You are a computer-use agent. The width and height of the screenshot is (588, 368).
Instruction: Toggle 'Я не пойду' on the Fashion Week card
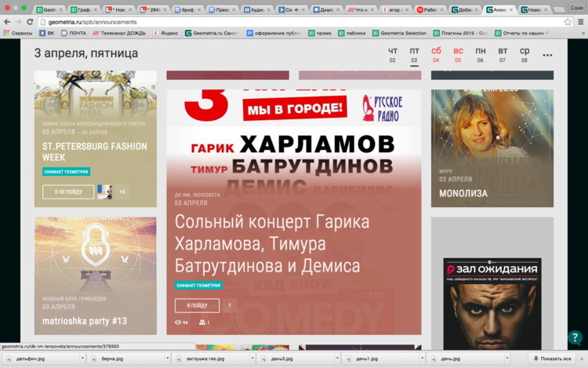(x=68, y=191)
